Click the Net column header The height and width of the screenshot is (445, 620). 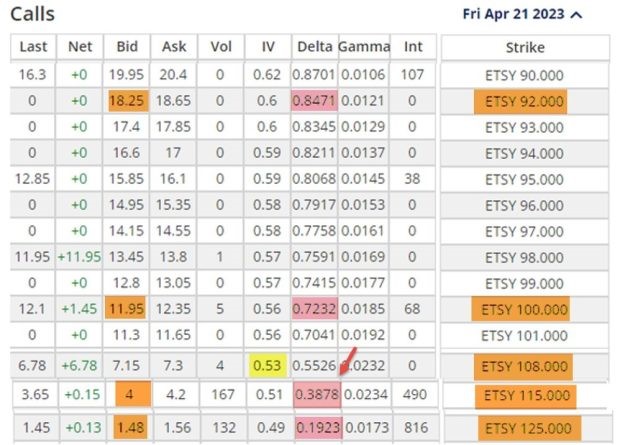point(80,47)
